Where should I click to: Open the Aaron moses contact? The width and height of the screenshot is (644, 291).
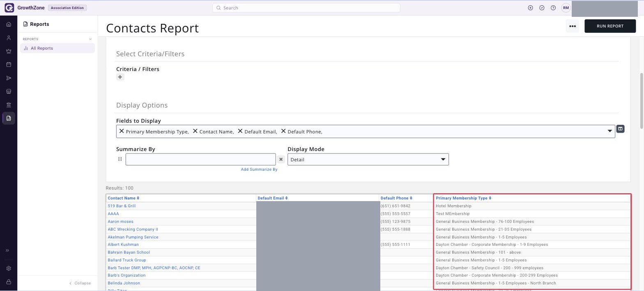120,222
